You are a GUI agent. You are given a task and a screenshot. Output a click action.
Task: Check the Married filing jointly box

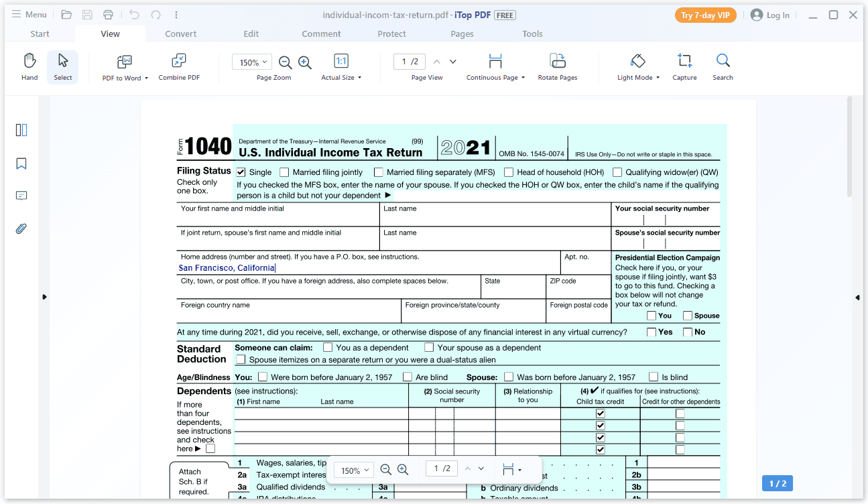[x=284, y=172]
